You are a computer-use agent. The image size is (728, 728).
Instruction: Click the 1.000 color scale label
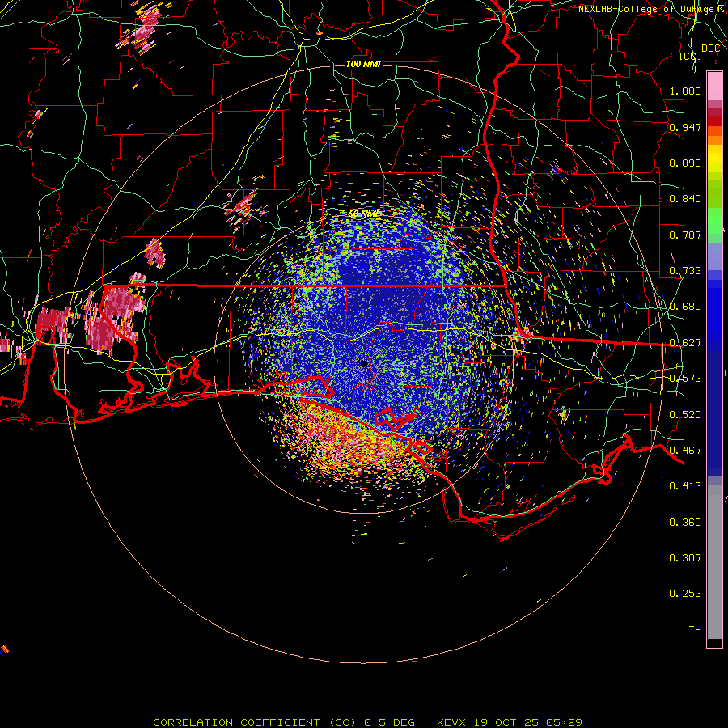click(685, 91)
